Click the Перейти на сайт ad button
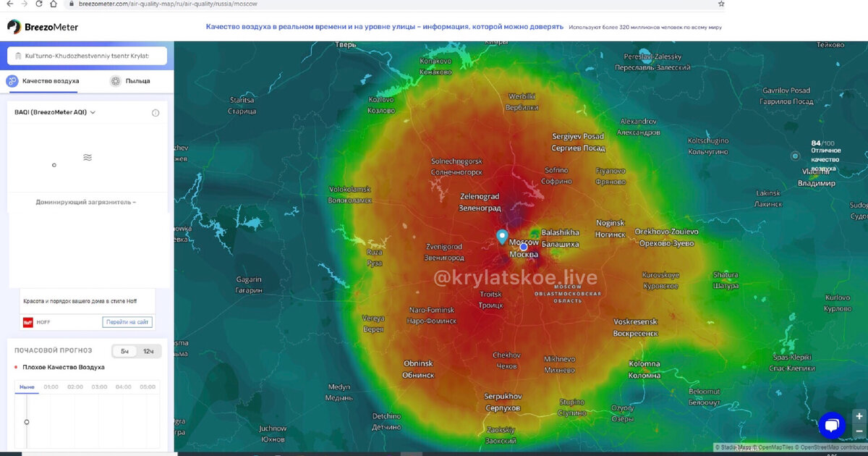The height and width of the screenshot is (456, 868). pos(127,322)
